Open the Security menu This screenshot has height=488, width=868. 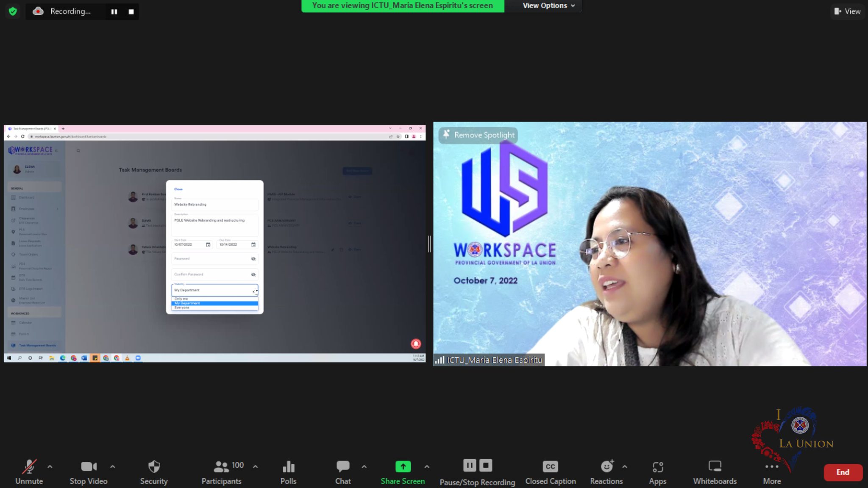154,472
